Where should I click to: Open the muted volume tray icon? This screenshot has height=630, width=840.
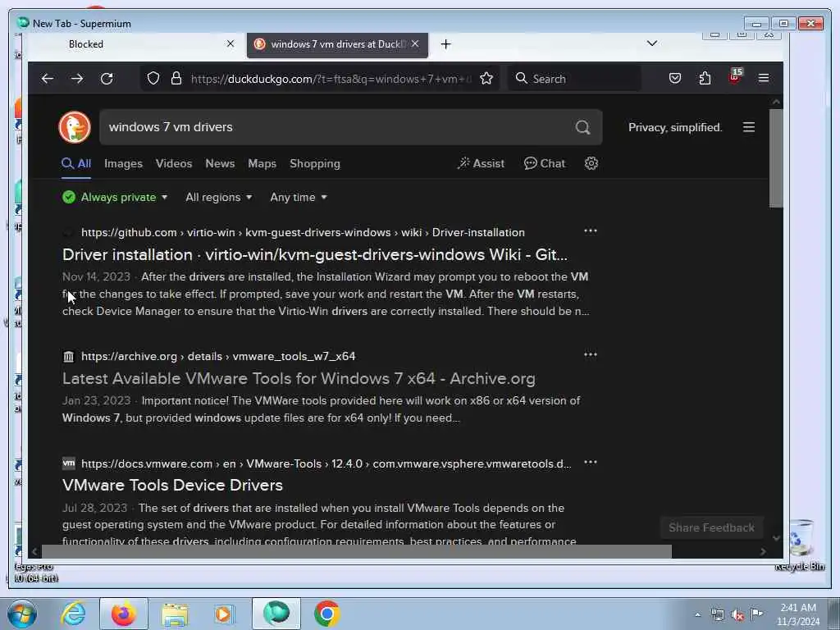tap(737, 615)
